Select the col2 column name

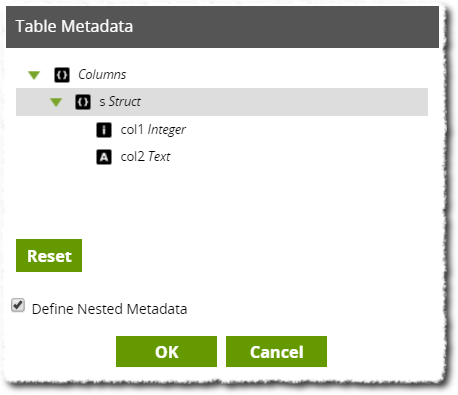(x=133, y=156)
